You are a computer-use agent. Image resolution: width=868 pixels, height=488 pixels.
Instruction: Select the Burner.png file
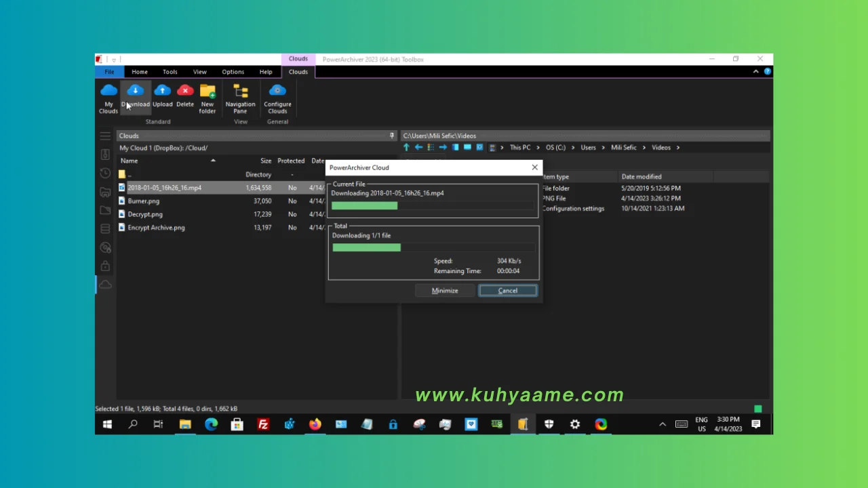pyautogui.click(x=222, y=201)
